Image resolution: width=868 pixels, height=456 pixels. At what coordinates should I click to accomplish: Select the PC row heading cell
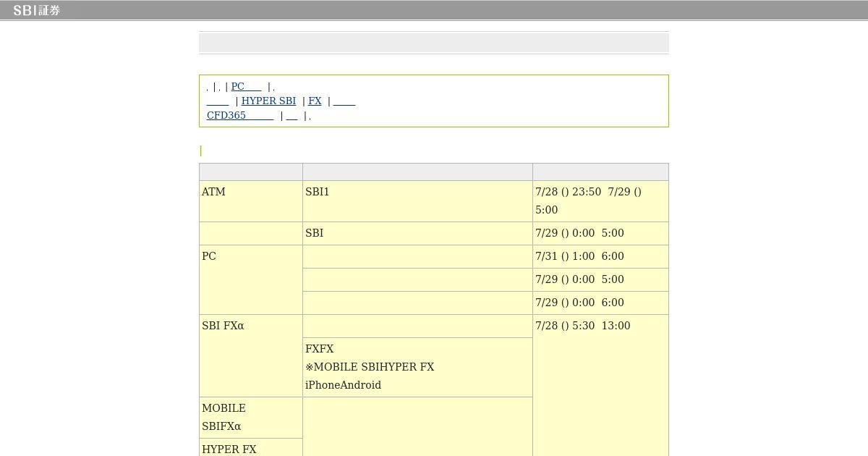pyautogui.click(x=251, y=279)
